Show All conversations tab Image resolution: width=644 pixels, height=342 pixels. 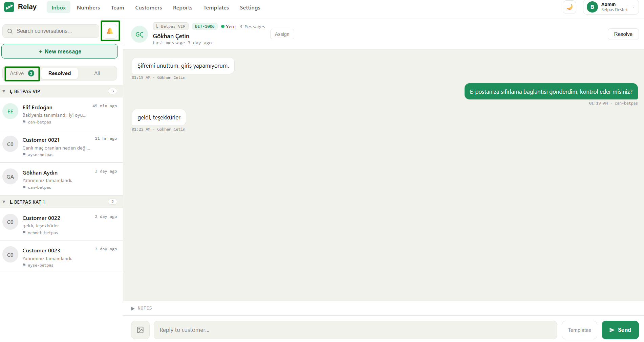[97, 73]
